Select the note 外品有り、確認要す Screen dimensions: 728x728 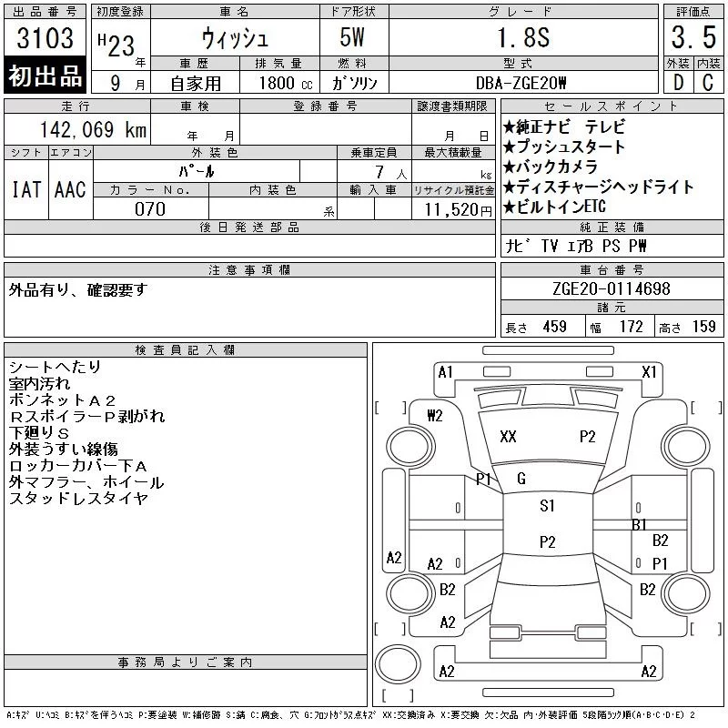click(x=77, y=290)
